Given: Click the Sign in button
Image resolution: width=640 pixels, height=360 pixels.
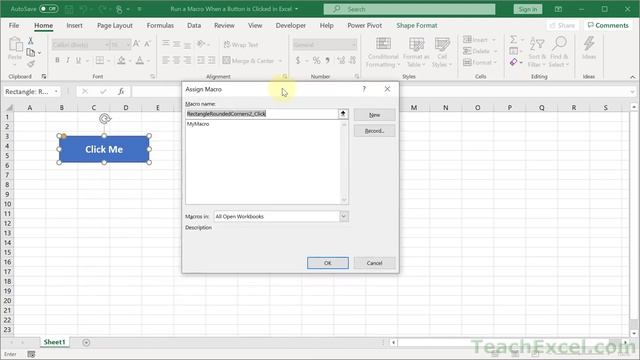Looking at the screenshot, I should [528, 9].
